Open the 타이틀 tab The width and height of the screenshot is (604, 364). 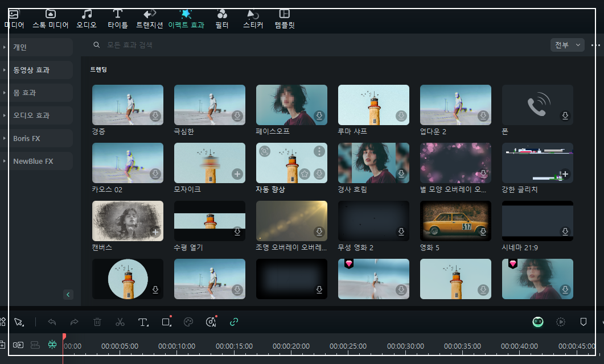(117, 19)
